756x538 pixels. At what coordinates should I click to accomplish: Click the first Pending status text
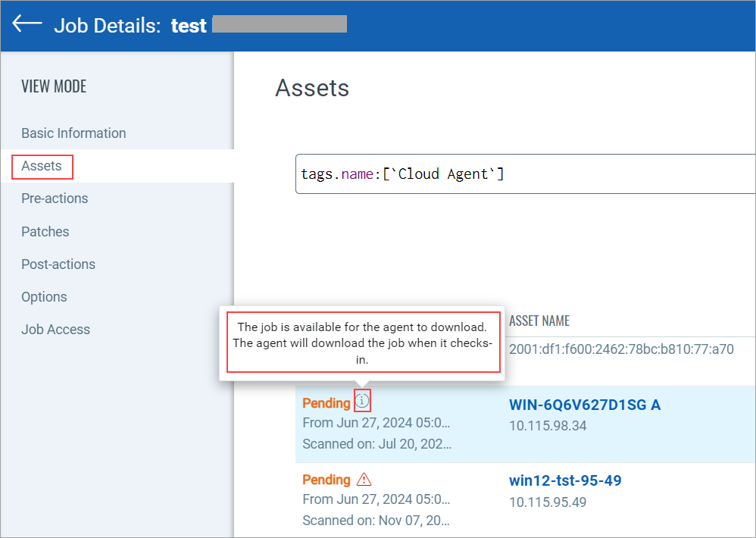pos(326,402)
